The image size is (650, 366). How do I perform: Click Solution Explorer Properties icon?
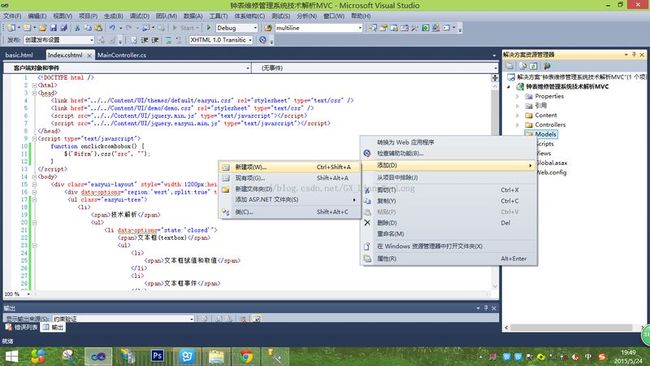click(510, 66)
